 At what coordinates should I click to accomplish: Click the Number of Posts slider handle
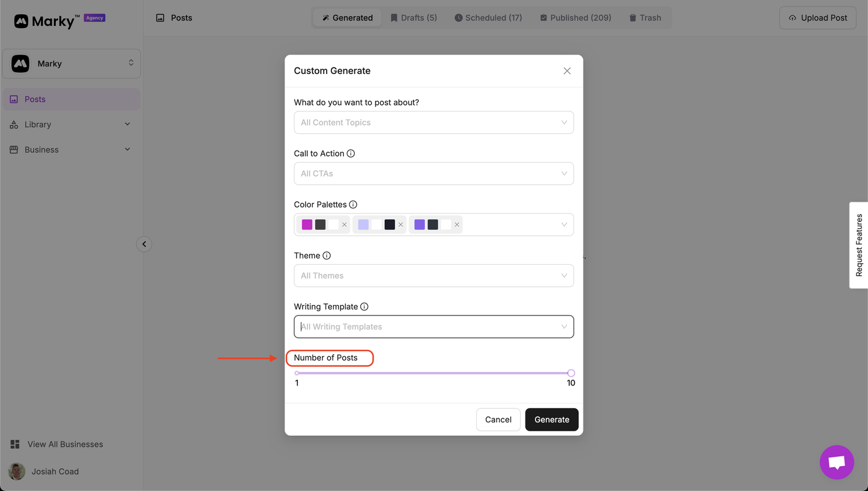571,373
